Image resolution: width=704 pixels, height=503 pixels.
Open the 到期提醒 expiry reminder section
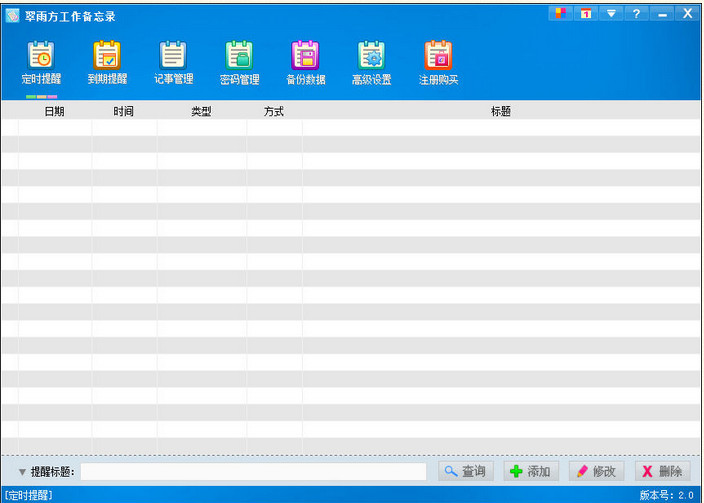(x=107, y=63)
